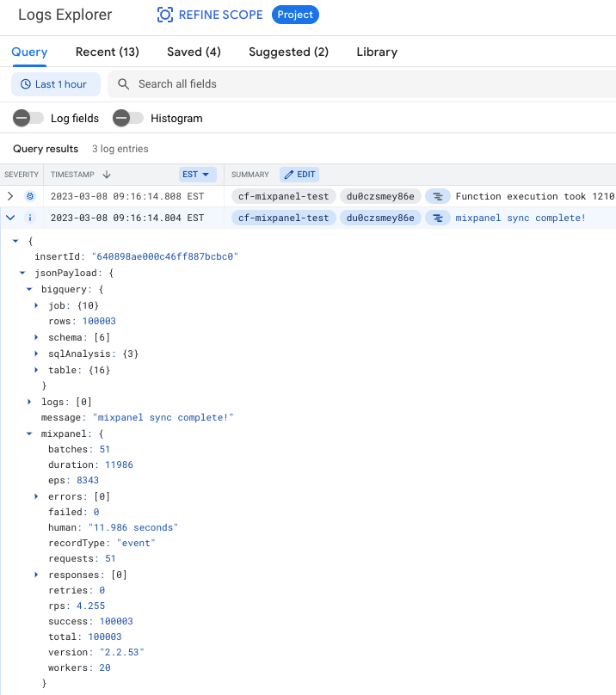
Task: Click the info severity icon on 09:16:14.804 row
Action: click(30, 218)
